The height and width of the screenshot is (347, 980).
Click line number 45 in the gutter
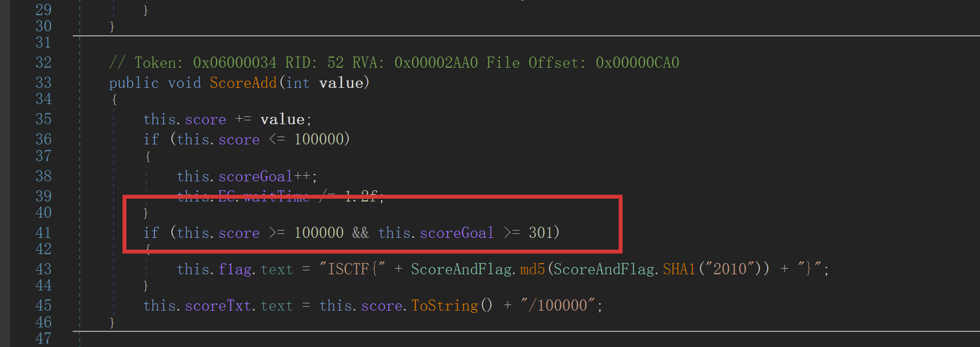point(44,306)
